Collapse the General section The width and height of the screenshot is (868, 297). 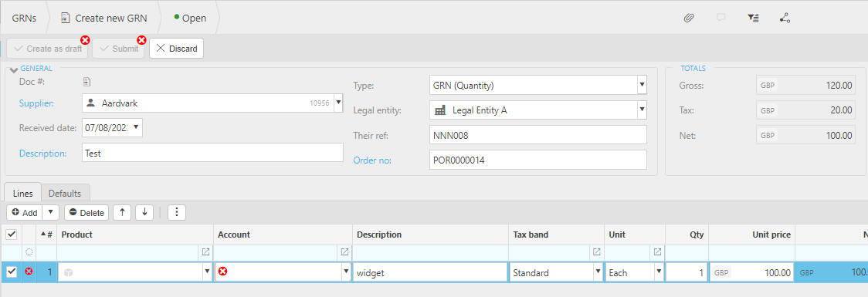tap(14, 69)
